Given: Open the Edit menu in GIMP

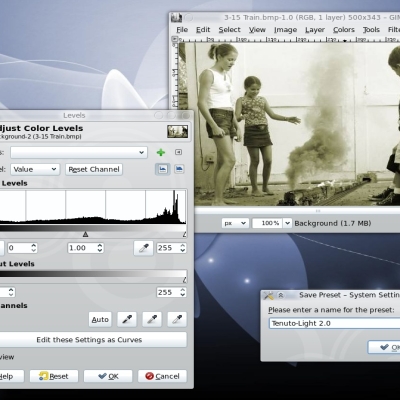Looking at the screenshot, I should 203,30.
